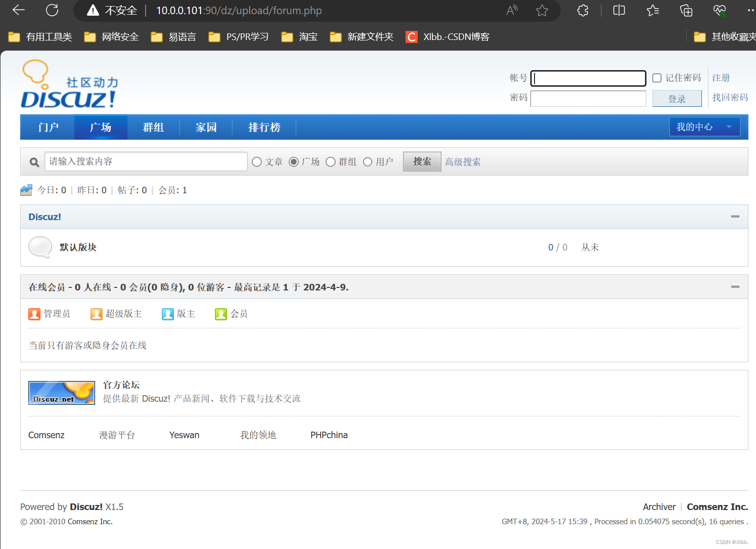
Task: Open the 排行榜 nav tab
Action: 264,128
